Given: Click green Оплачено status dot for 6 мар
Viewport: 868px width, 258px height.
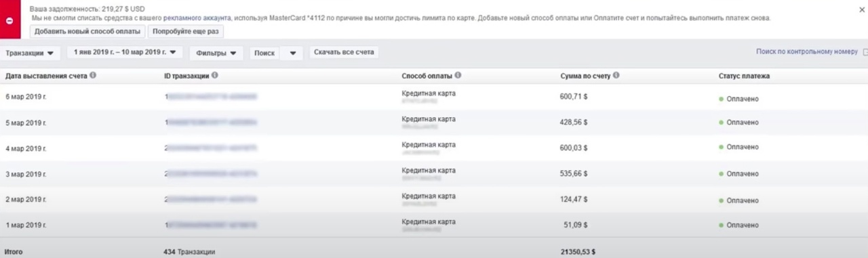Looking at the screenshot, I should 722,100.
